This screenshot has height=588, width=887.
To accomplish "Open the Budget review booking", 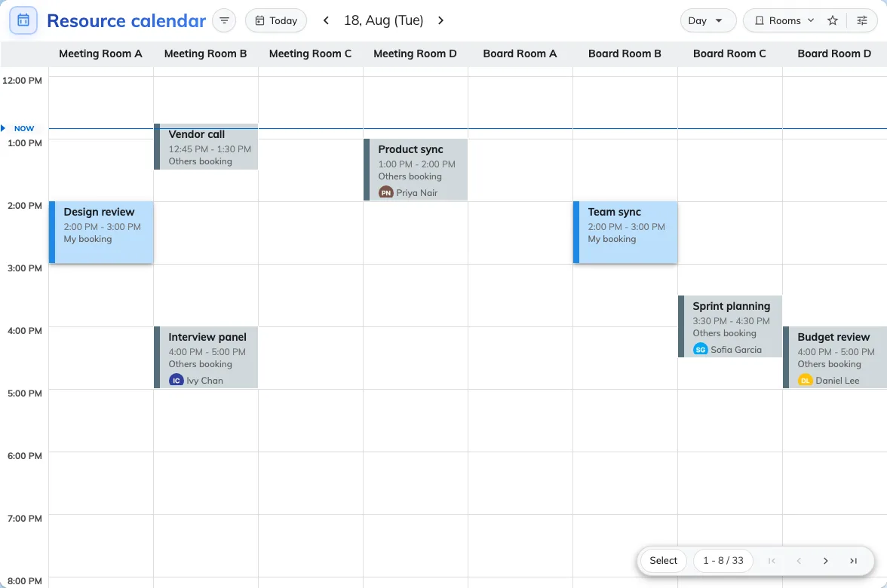I will click(x=835, y=357).
